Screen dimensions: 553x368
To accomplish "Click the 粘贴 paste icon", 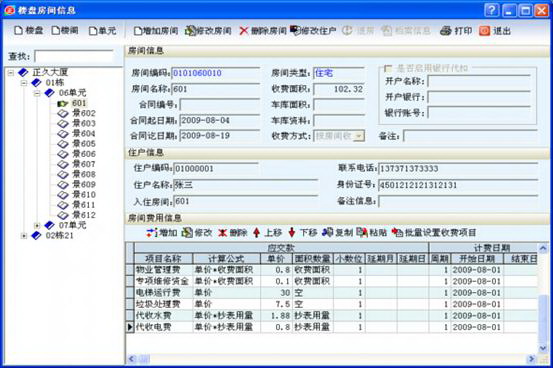I will 362,233.
